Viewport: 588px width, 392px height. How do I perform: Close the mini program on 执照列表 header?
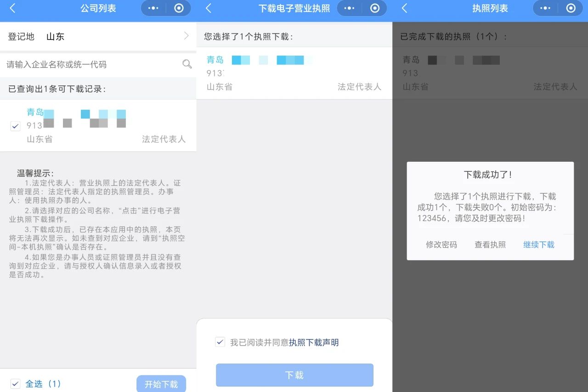click(571, 8)
